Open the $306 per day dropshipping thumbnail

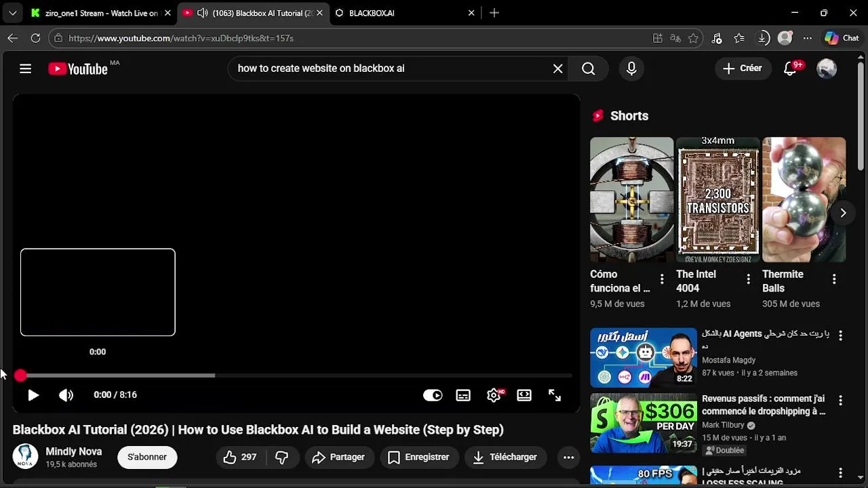(x=643, y=423)
